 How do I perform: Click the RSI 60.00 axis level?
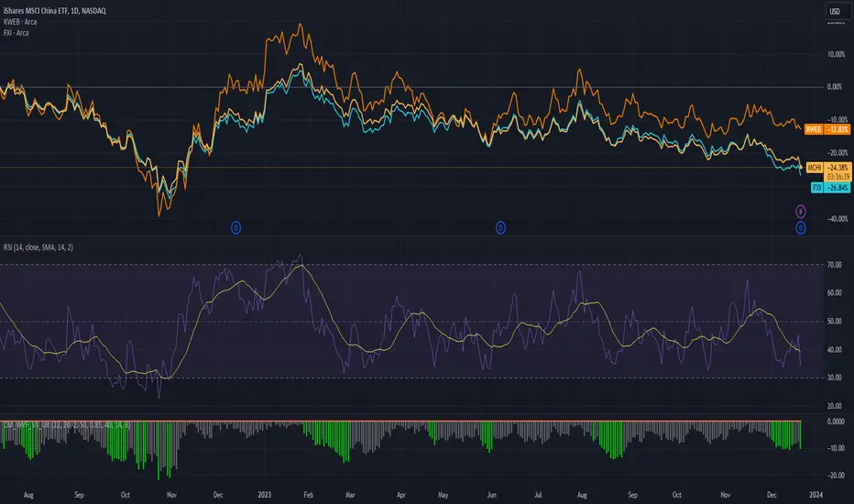click(835, 292)
